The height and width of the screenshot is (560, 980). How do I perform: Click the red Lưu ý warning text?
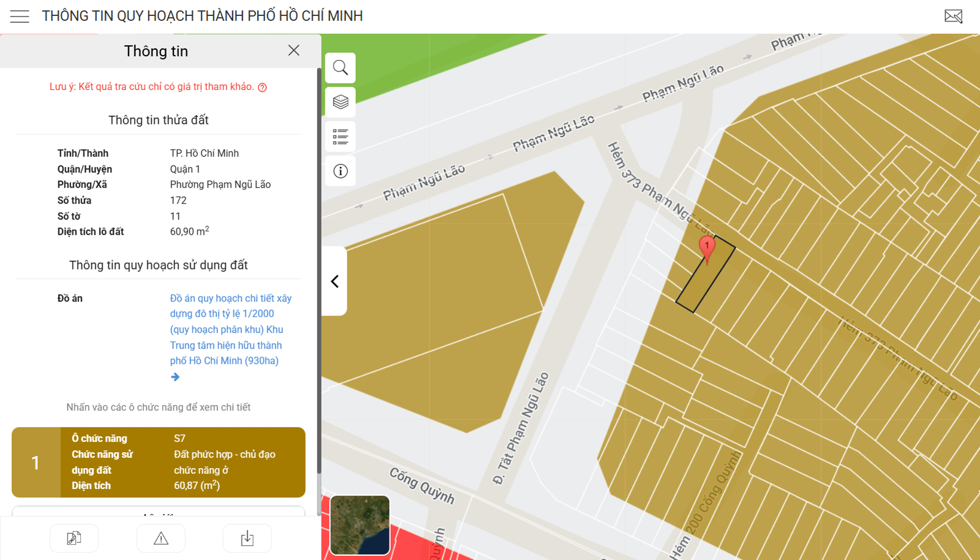(x=152, y=87)
